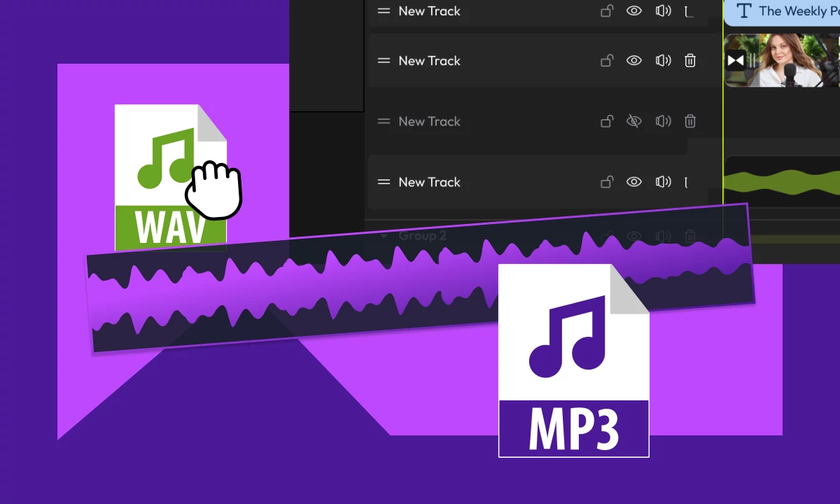Click the drag handle of the top New Track

pyautogui.click(x=384, y=10)
